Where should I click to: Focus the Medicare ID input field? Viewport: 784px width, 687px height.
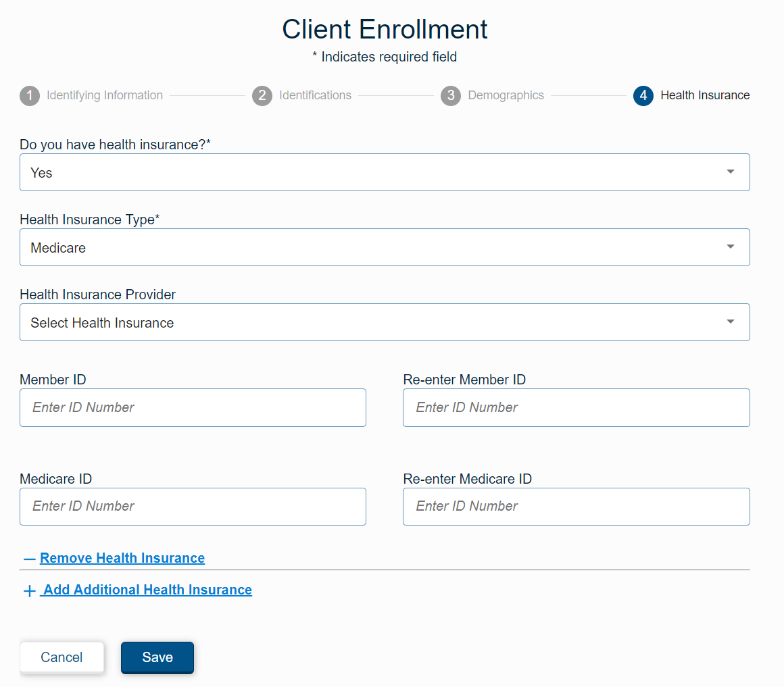[x=193, y=507]
